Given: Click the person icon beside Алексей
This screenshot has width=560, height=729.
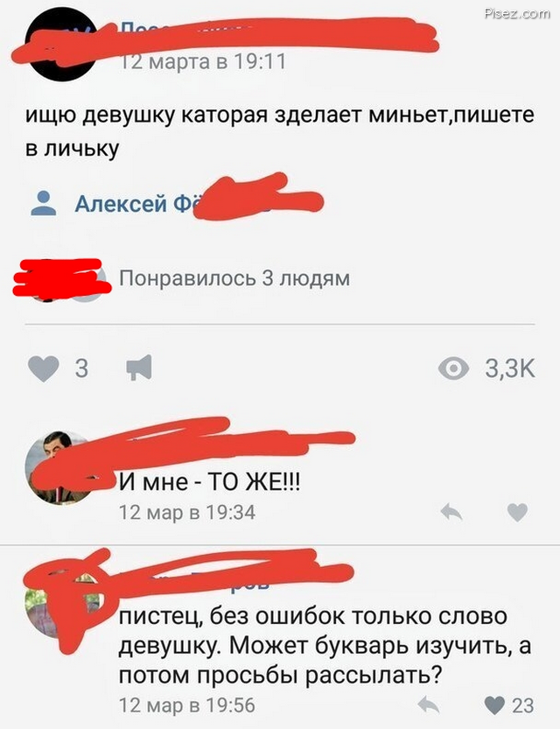Looking at the screenshot, I should pos(43,203).
